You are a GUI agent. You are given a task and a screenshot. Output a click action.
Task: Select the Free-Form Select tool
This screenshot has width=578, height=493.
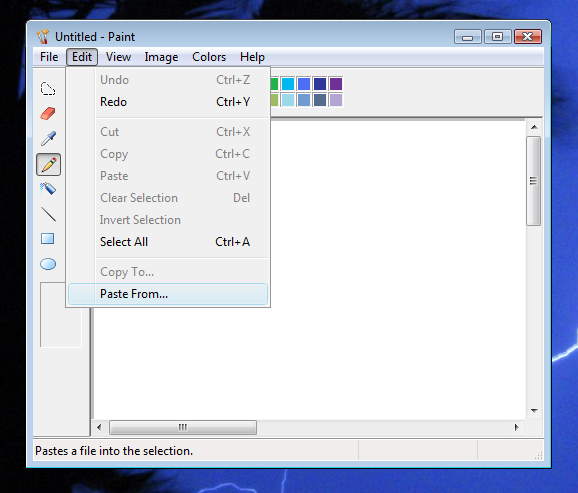tap(48, 89)
